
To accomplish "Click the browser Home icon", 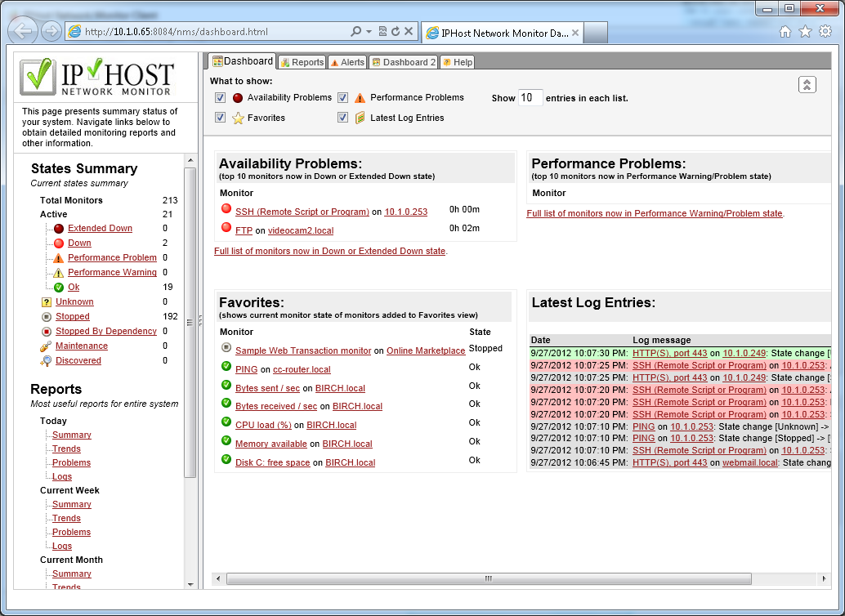I will tap(785, 32).
